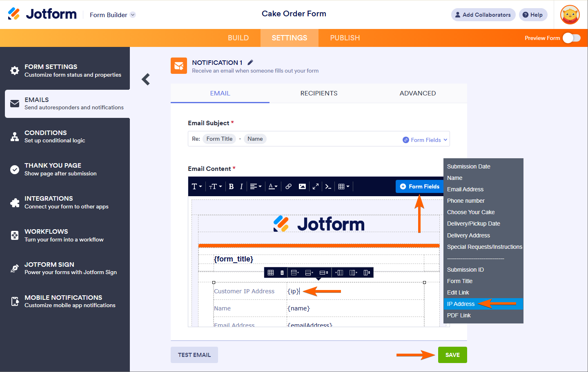This screenshot has height=372, width=588.
Task: Insert a link using the chain icon
Action: [288, 186]
